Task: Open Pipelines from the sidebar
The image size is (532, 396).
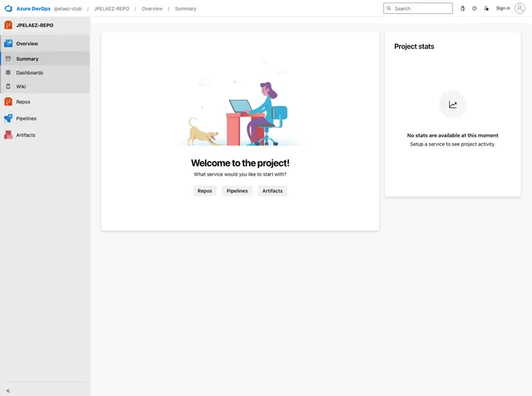Action: pyautogui.click(x=26, y=118)
